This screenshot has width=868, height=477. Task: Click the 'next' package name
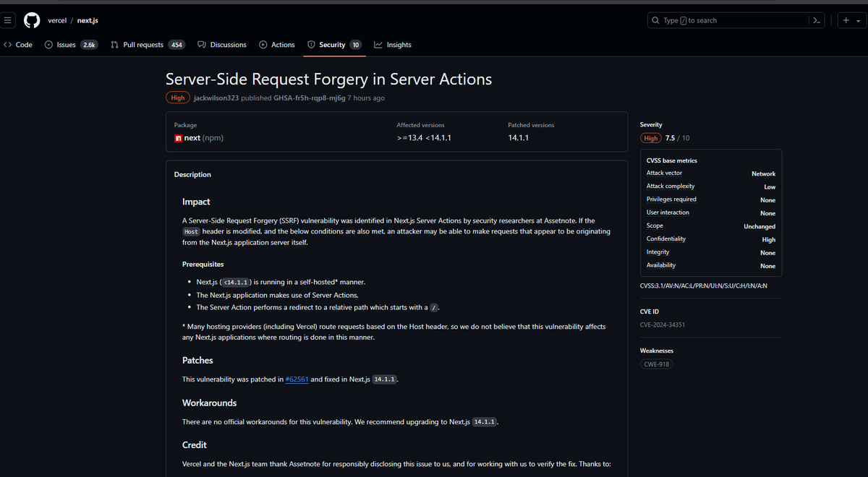click(x=192, y=137)
